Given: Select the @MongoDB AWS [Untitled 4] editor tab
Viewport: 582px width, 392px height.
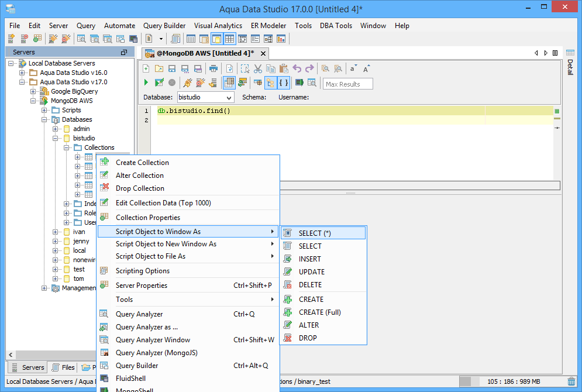Looking at the screenshot, I should click(x=206, y=53).
